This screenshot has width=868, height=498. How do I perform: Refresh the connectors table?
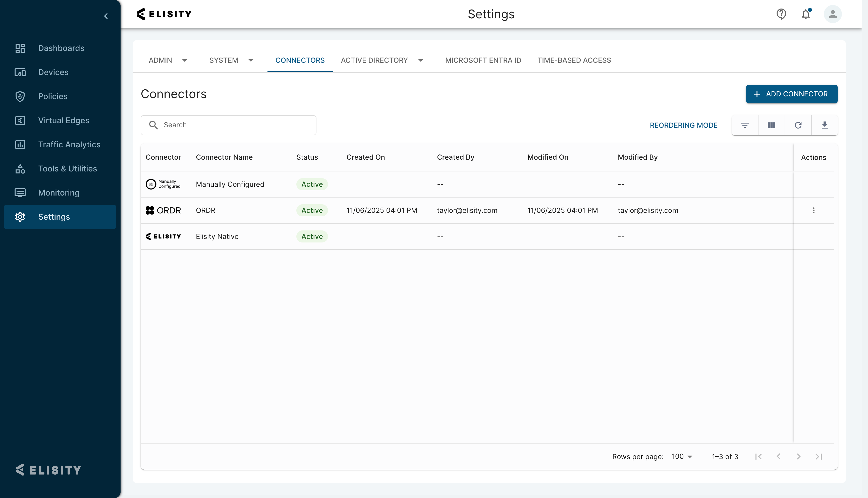[798, 125]
